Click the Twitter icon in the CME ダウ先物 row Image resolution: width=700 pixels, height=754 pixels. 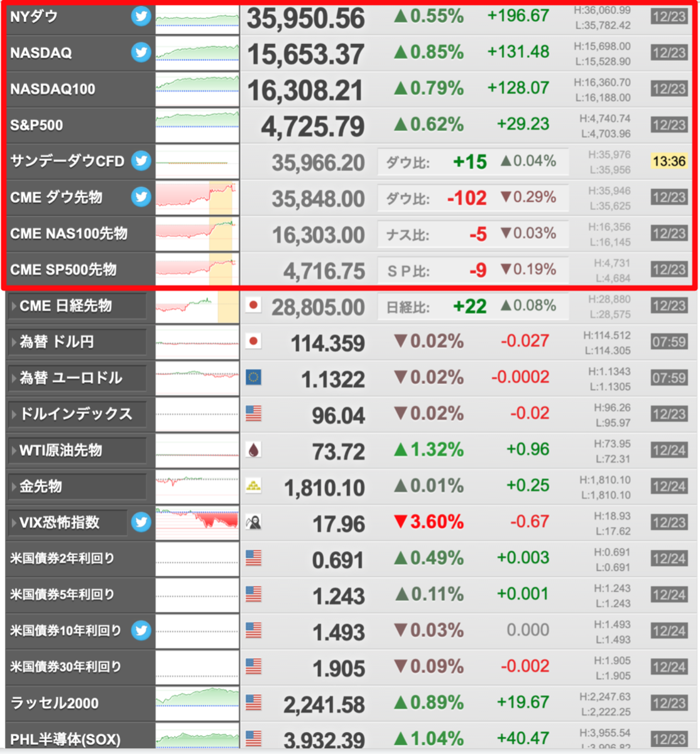click(141, 197)
